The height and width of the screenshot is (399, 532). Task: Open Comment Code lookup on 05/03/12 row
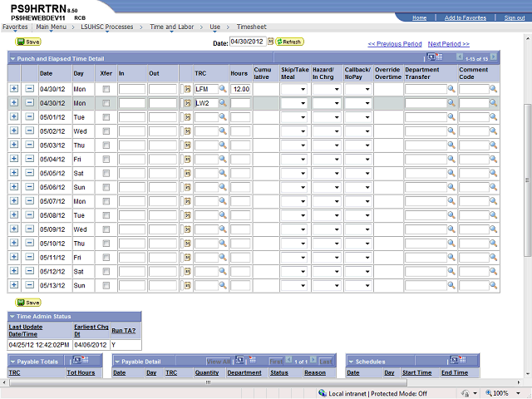495,145
